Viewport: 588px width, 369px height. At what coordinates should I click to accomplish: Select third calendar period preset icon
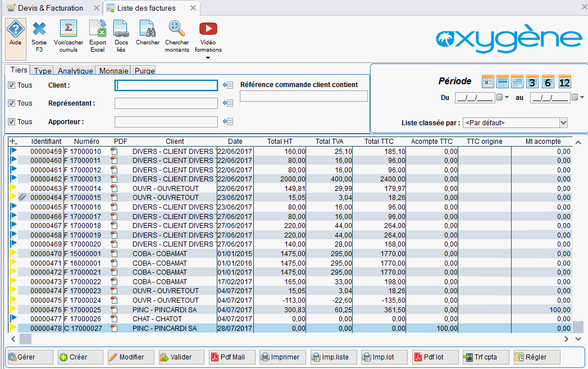point(517,82)
